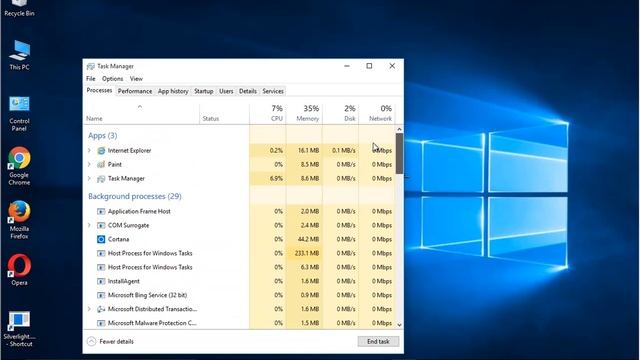The width and height of the screenshot is (640, 360).
Task: Select the Google Chrome desktop shortcut
Action: click(19, 166)
